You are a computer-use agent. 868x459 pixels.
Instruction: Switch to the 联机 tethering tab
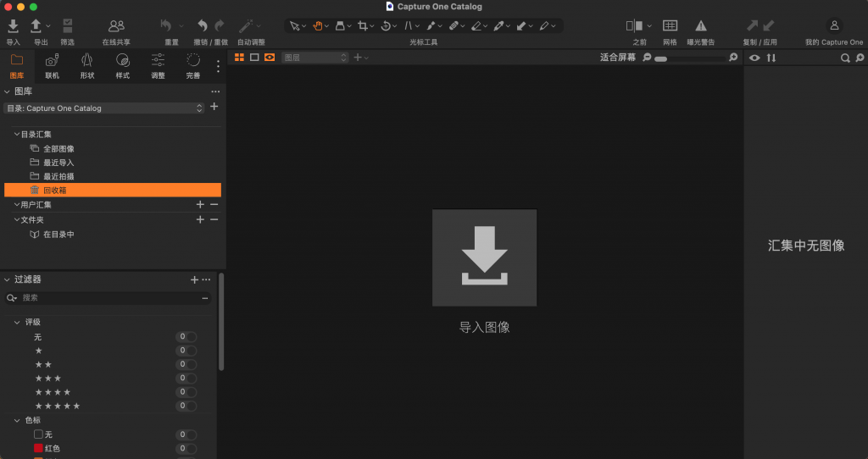(x=52, y=66)
